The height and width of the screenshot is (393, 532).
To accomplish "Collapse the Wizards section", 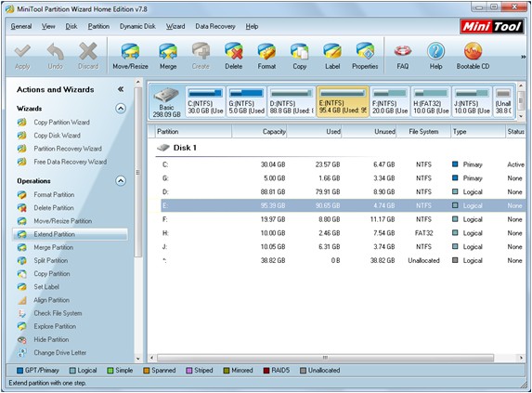I will click(x=121, y=109).
